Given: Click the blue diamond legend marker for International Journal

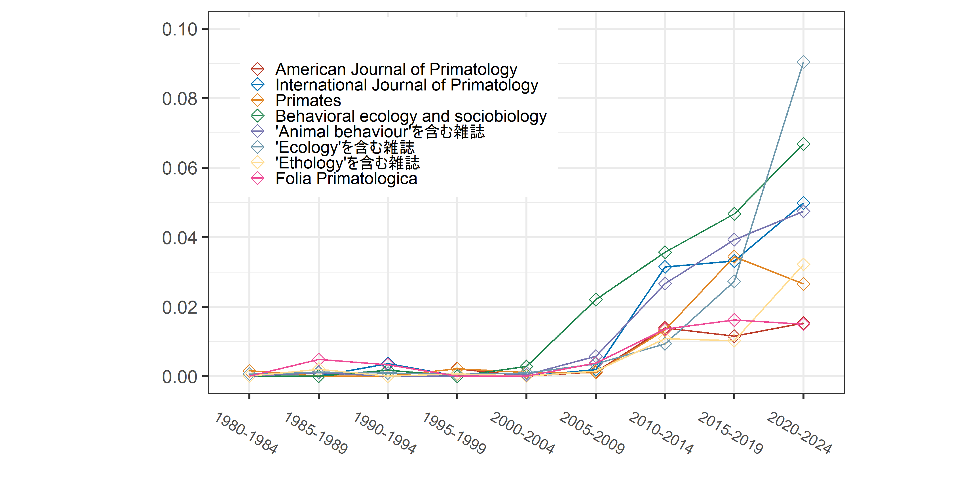Looking at the screenshot, I should point(257,85).
